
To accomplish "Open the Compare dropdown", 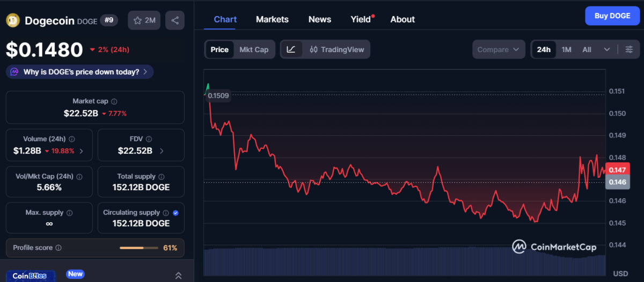I will (x=499, y=49).
